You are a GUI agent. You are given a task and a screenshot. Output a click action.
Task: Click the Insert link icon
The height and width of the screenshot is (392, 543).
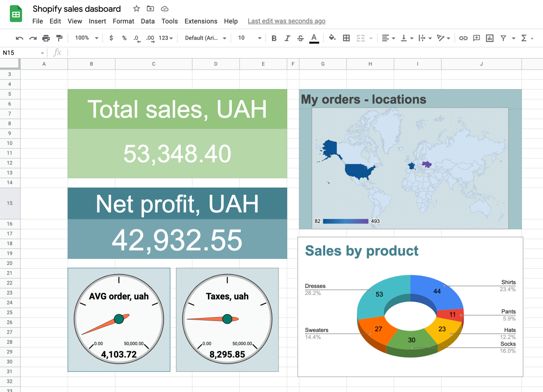463,38
